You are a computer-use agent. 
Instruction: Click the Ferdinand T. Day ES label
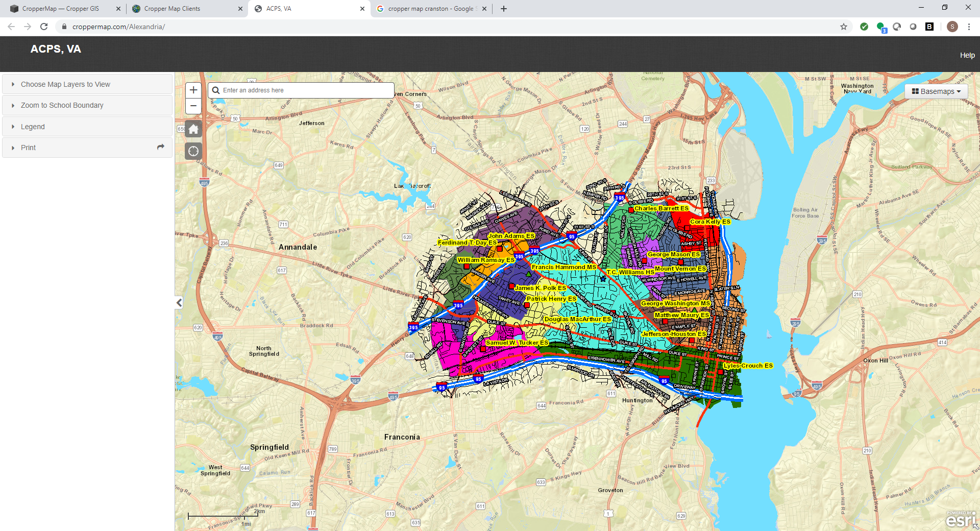(467, 243)
